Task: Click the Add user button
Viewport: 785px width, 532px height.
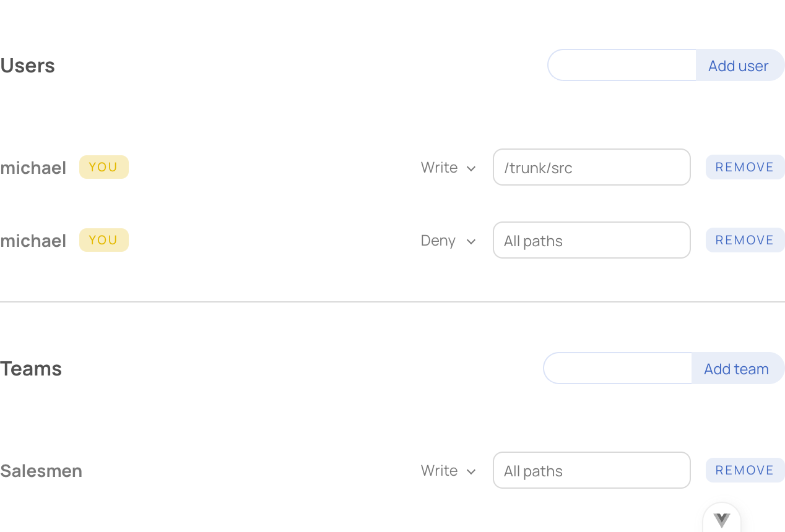Action: point(740,65)
